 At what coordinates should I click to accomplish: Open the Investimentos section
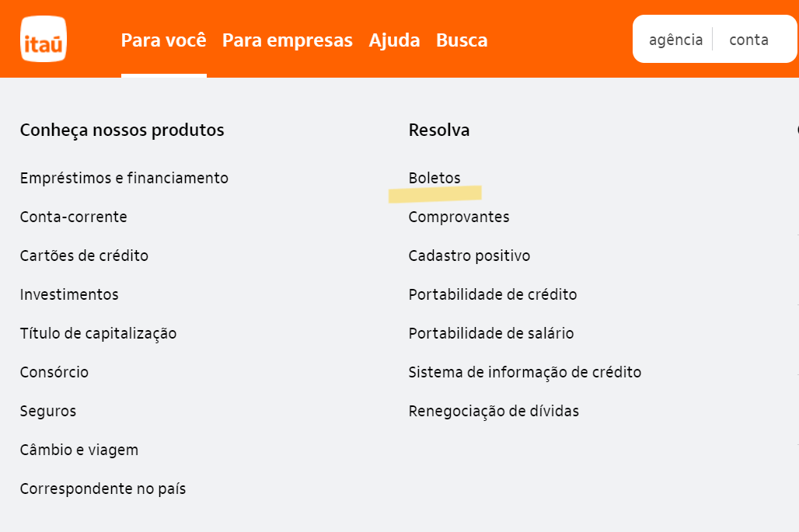(x=69, y=294)
